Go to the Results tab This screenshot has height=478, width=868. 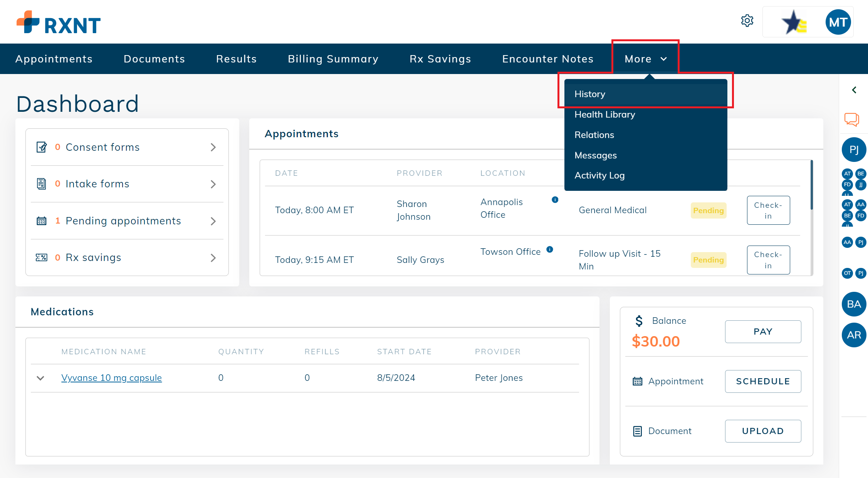coord(237,59)
